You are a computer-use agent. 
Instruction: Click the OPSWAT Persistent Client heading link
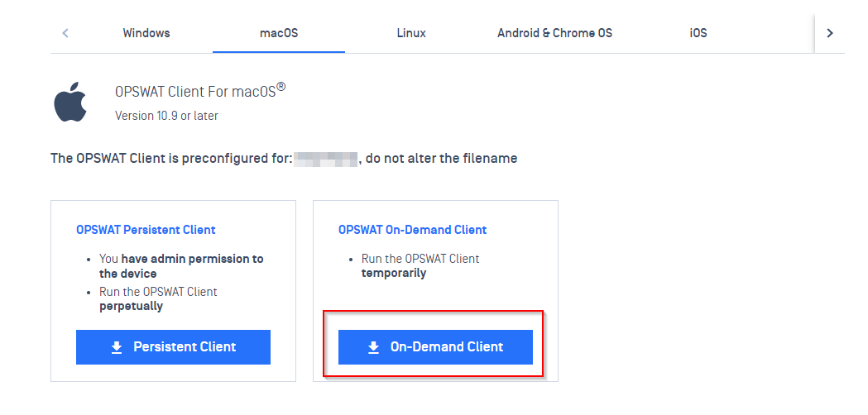[146, 230]
